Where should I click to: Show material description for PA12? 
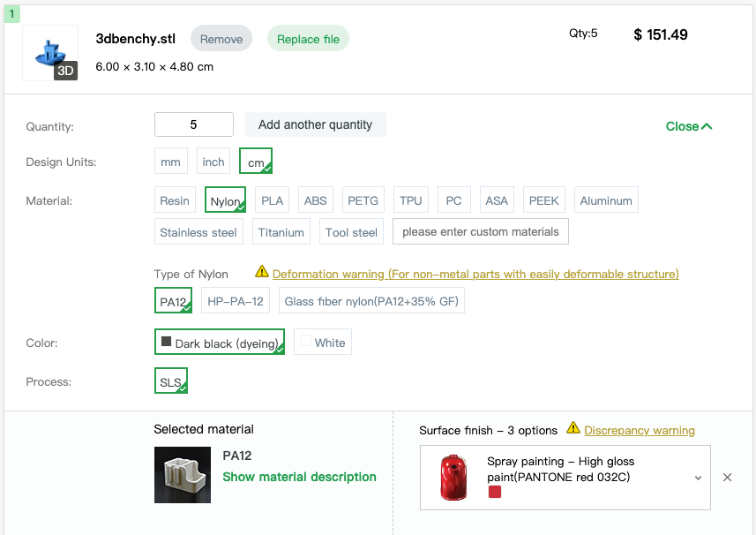click(299, 477)
